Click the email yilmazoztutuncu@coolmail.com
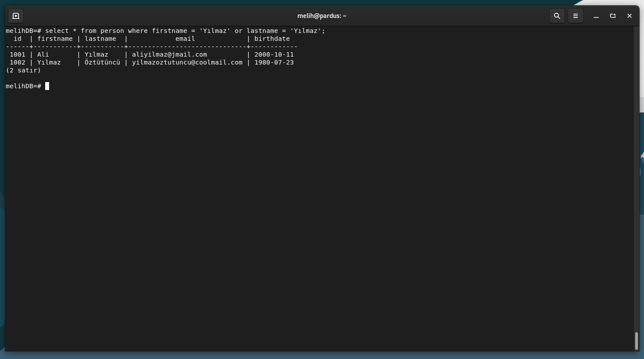644x359 pixels. (x=187, y=62)
